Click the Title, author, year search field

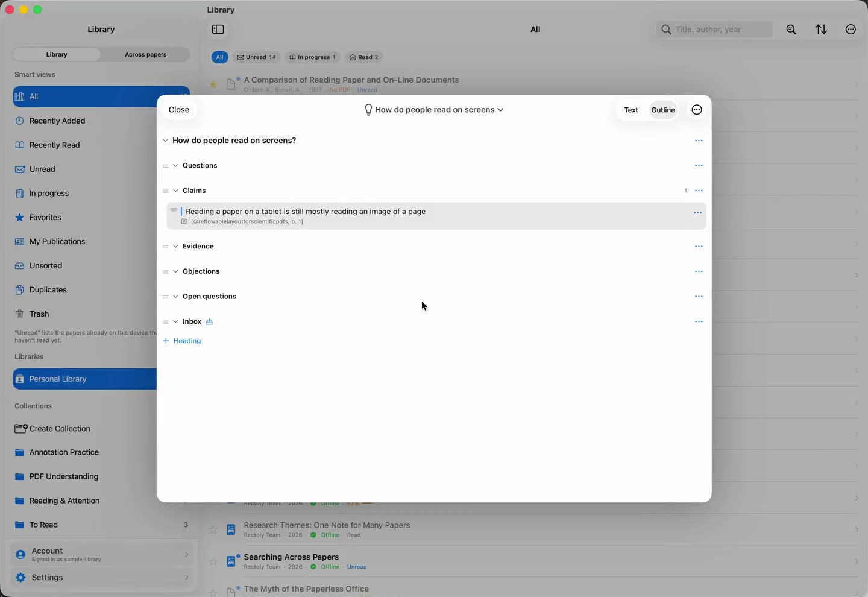(714, 30)
